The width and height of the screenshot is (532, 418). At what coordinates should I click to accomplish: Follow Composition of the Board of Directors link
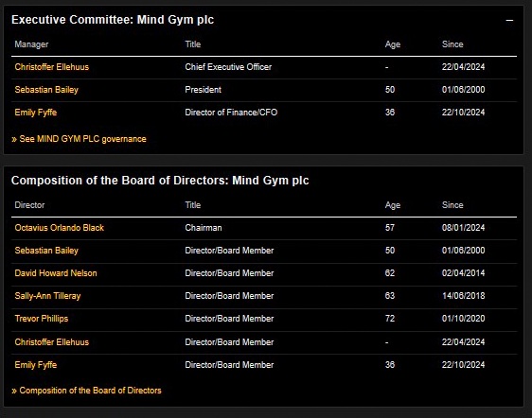pos(86,391)
